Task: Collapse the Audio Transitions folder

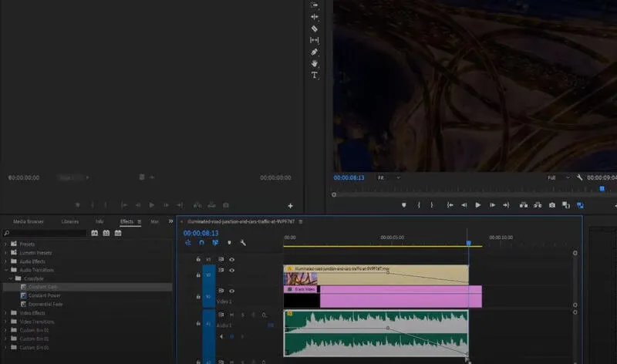Action: tap(6, 270)
